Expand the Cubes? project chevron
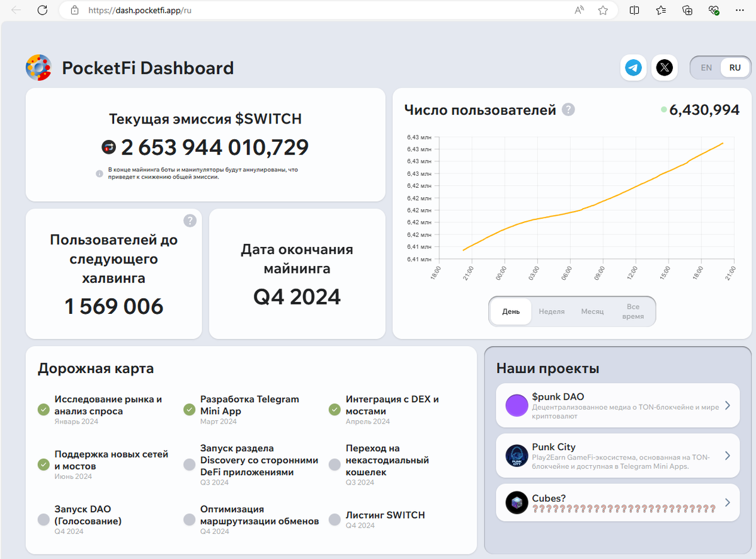Screen dimensions: 756x559 coord(728,502)
